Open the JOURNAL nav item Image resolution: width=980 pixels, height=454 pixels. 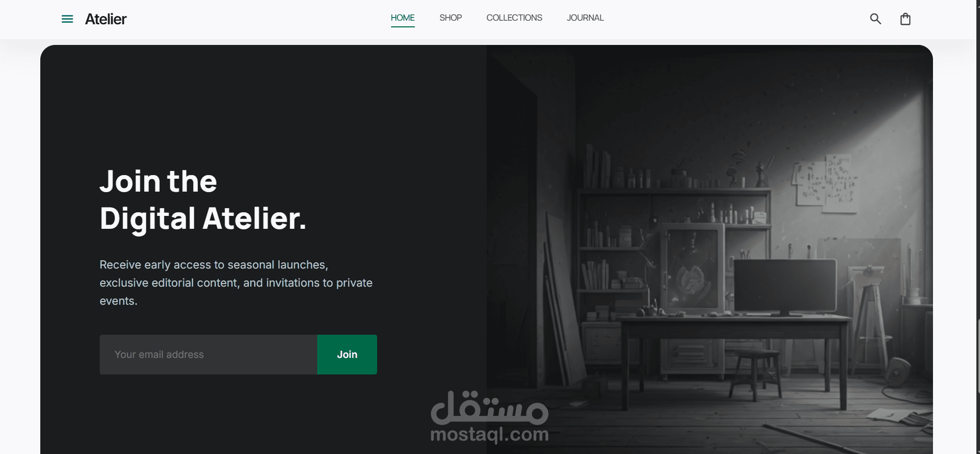tap(585, 18)
